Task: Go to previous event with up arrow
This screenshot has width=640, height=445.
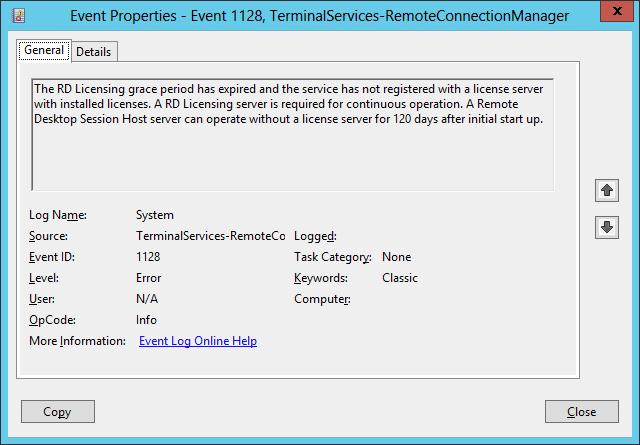Action: [x=606, y=190]
